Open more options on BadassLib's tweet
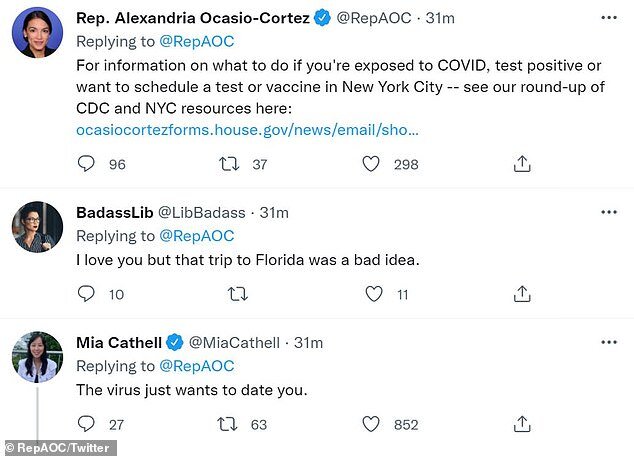This screenshot has height=456, width=634. (608, 212)
